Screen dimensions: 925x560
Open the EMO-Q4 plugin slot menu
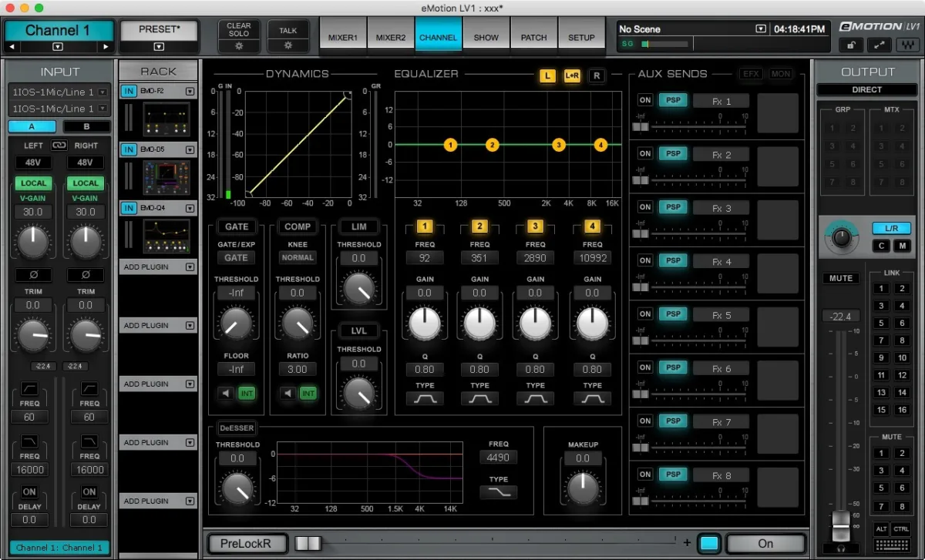click(x=190, y=208)
